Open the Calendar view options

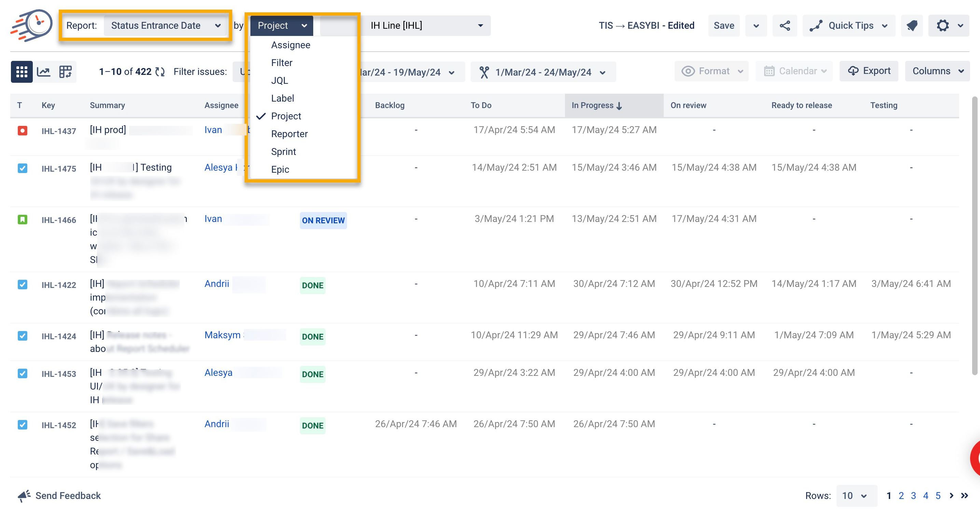(794, 71)
